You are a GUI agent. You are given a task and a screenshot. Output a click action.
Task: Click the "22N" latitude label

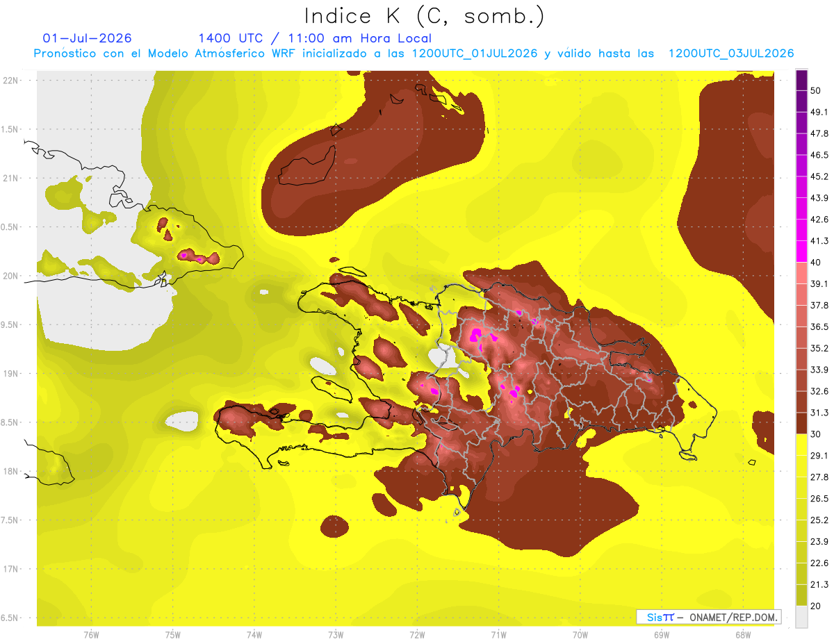tap(10, 80)
